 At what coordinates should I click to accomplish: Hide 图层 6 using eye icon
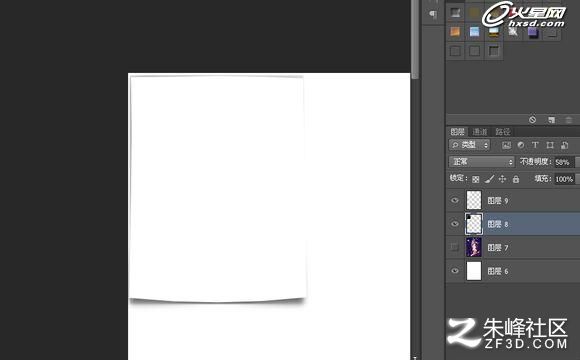[455, 271]
